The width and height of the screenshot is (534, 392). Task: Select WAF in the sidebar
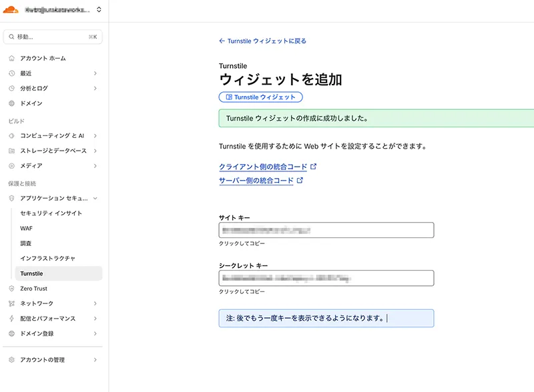(27, 228)
